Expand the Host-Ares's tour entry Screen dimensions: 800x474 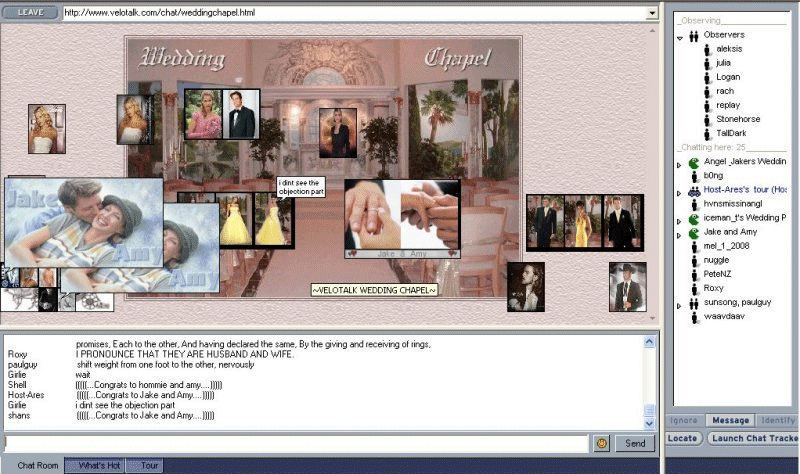pyautogui.click(x=680, y=190)
